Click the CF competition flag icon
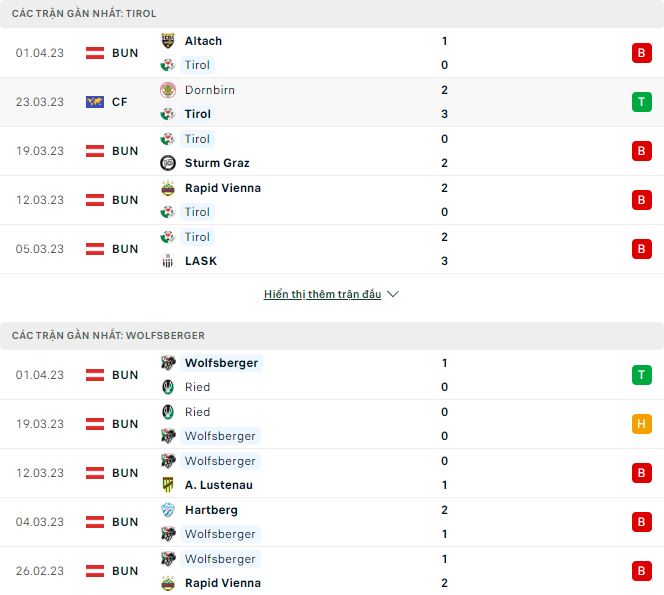The height and width of the screenshot is (595, 664). [x=96, y=102]
